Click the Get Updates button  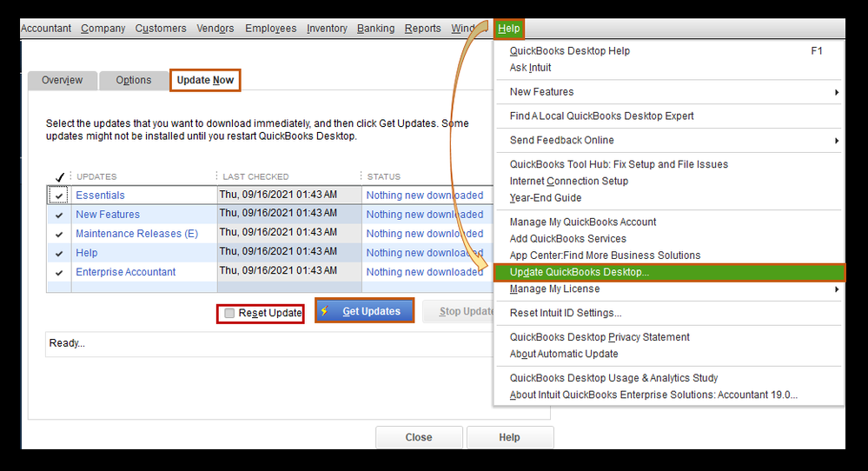365,311
